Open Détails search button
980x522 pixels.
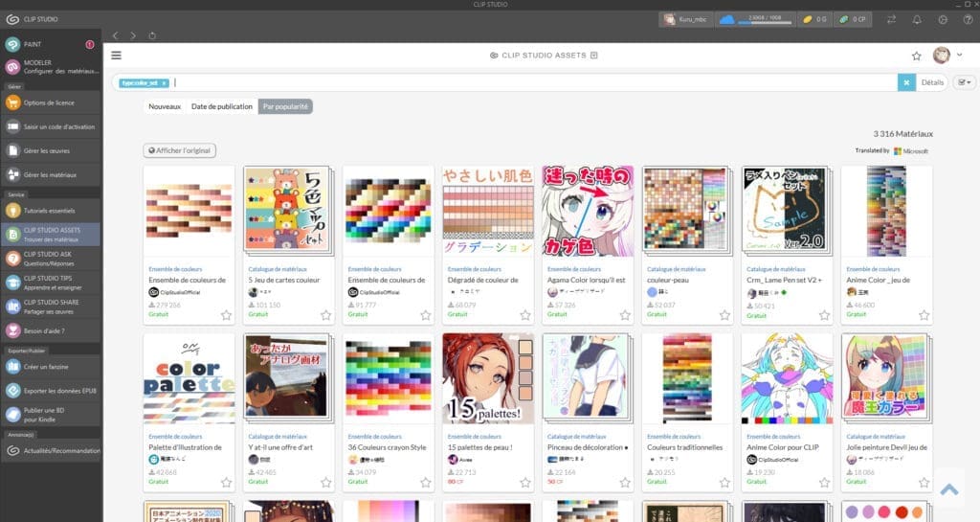pos(932,82)
